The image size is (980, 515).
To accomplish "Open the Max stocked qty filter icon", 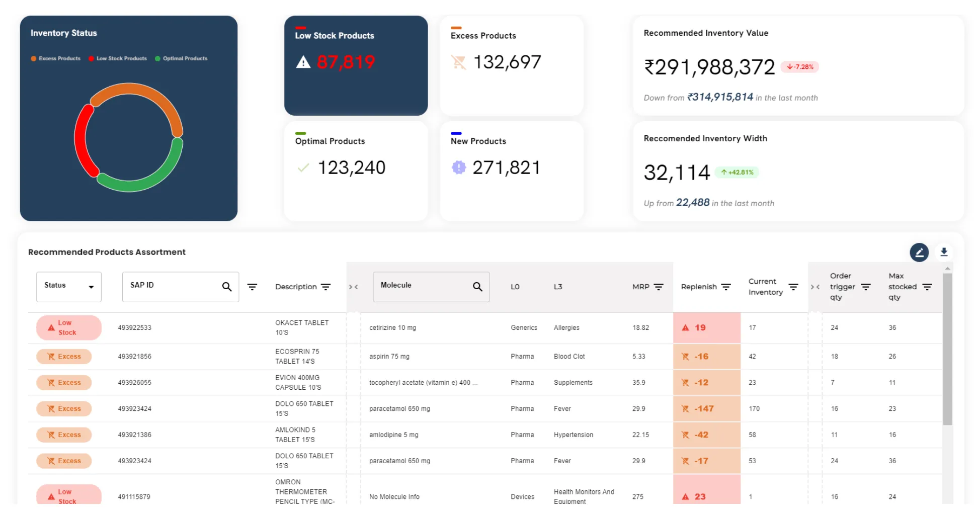I will click(x=927, y=287).
